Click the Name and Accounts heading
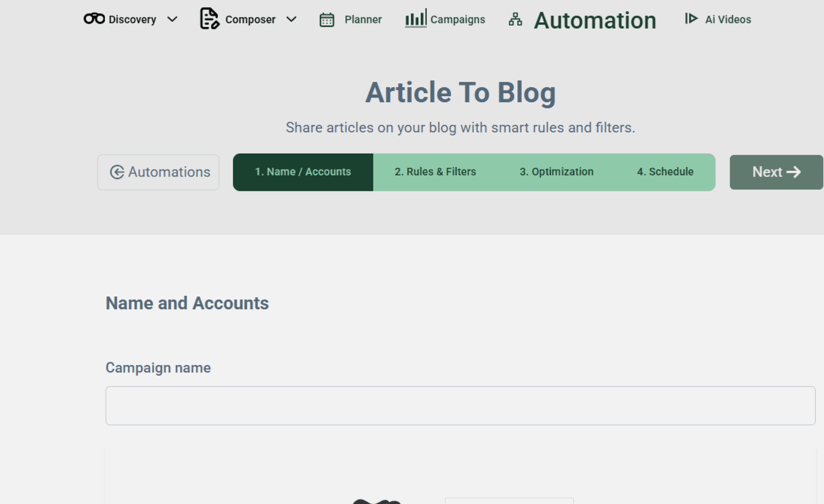824x504 pixels. point(187,303)
